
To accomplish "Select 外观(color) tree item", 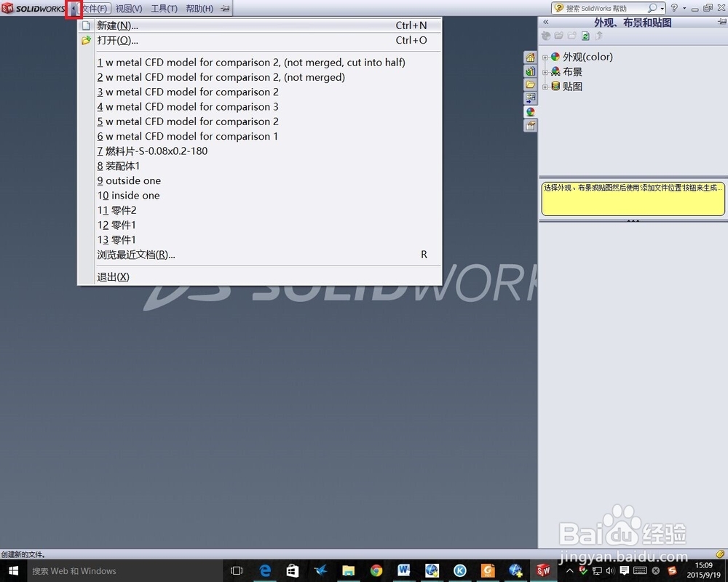I will pos(587,57).
